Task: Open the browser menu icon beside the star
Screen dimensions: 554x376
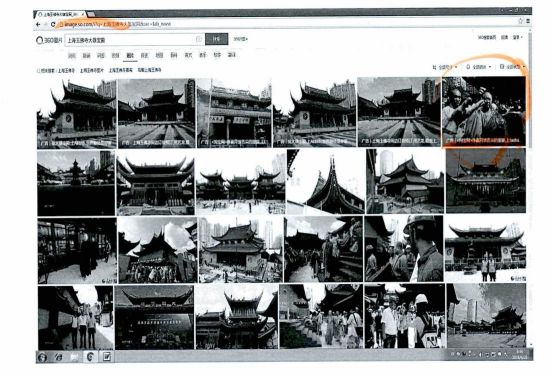Action: [x=528, y=21]
